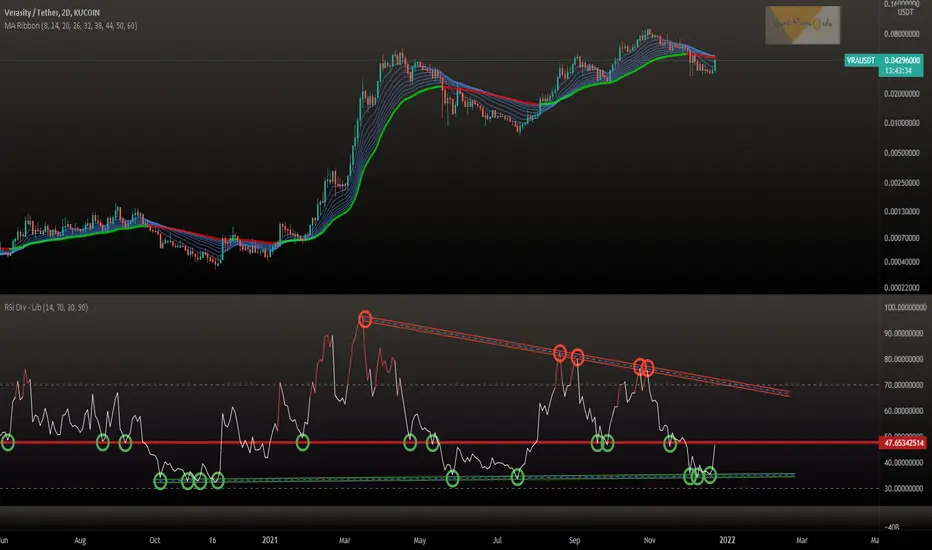Click the VRAUSDT price tag on the axis
The height and width of the screenshot is (550, 932).
[861, 60]
